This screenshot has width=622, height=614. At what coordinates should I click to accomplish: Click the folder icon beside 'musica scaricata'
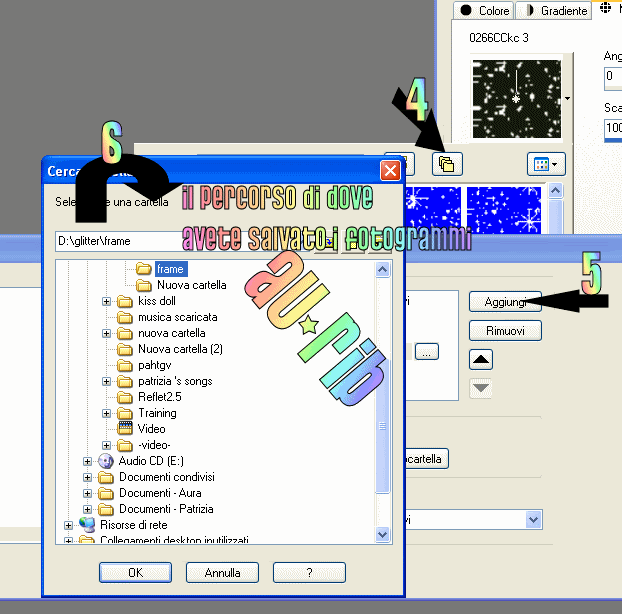tap(125, 317)
